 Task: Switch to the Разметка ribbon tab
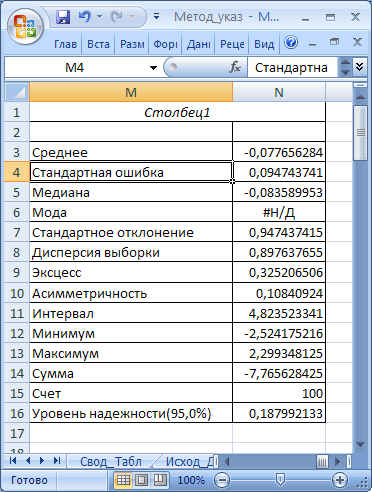tap(132, 44)
